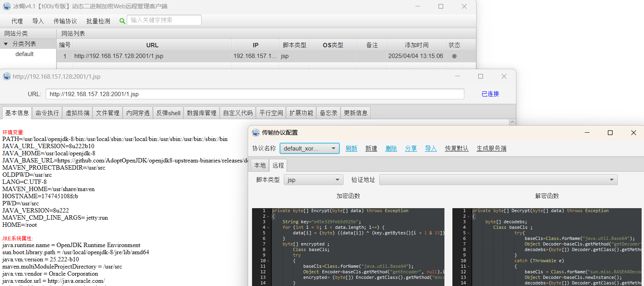
Task: Collapse line 2 fold in the 加密函数 editor
Action: coord(268,216)
